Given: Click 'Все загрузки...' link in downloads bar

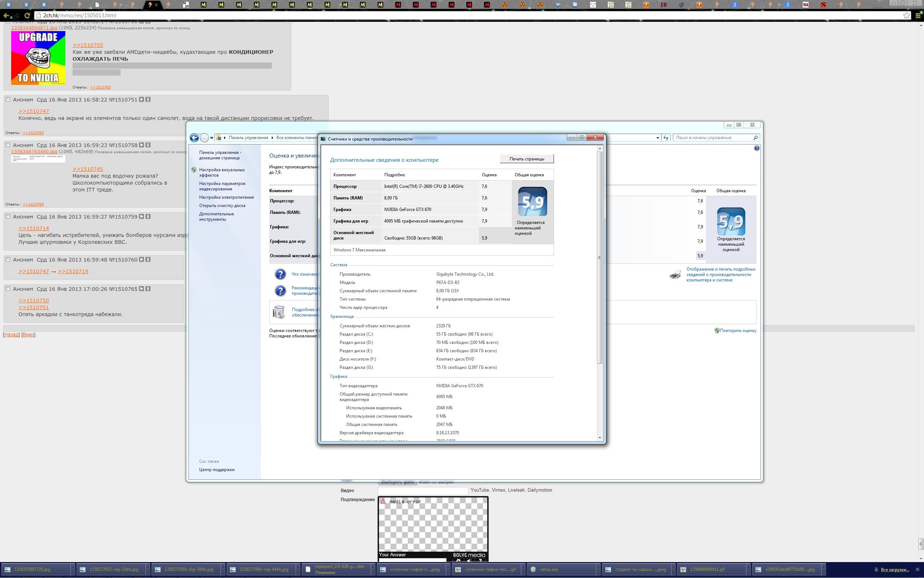Looking at the screenshot, I should click(895, 570).
